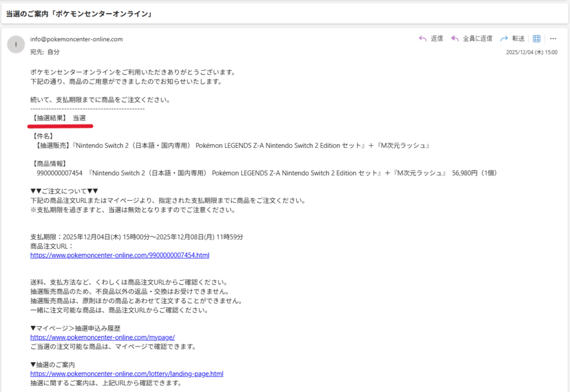Screen dimensions: 570x392
Task: Open the pokemoncenter-online.com/mypage/ link
Action: [102, 337]
